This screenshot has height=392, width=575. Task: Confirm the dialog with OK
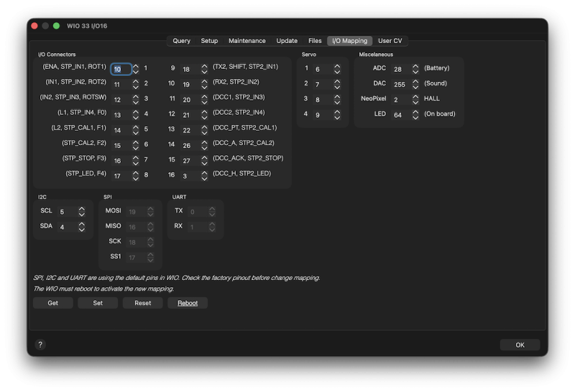coord(520,345)
